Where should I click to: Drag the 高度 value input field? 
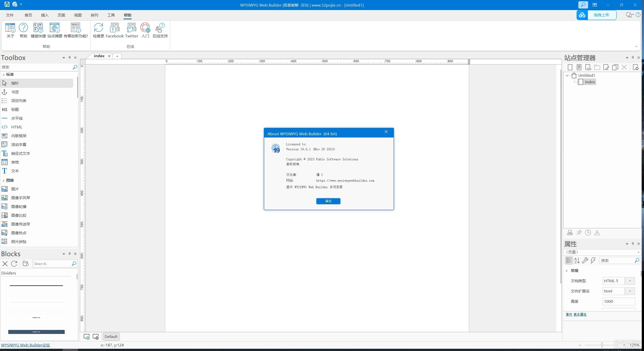[x=617, y=301]
